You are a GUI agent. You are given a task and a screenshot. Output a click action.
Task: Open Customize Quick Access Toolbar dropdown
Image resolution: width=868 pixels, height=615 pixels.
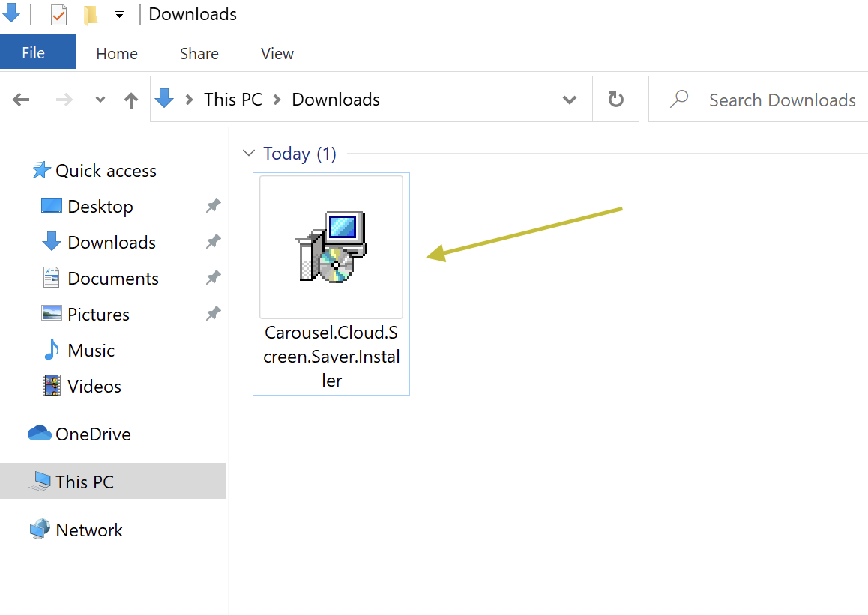point(120,15)
